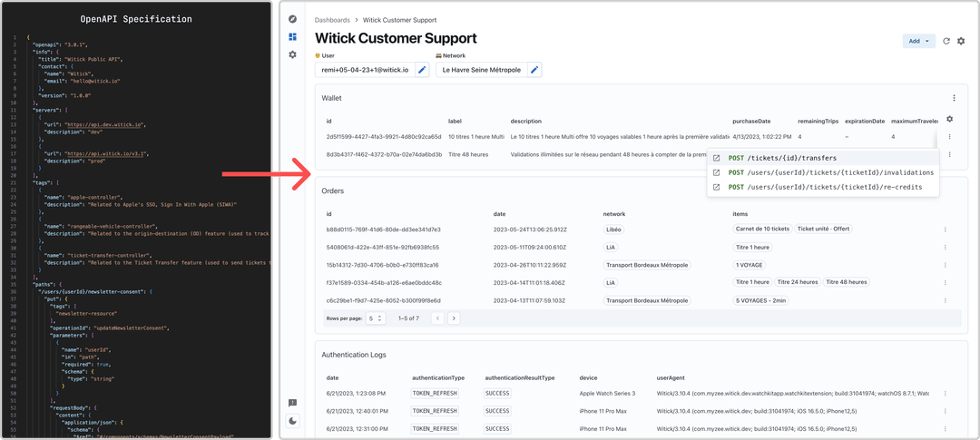Go to previous page of Orders

[438, 318]
